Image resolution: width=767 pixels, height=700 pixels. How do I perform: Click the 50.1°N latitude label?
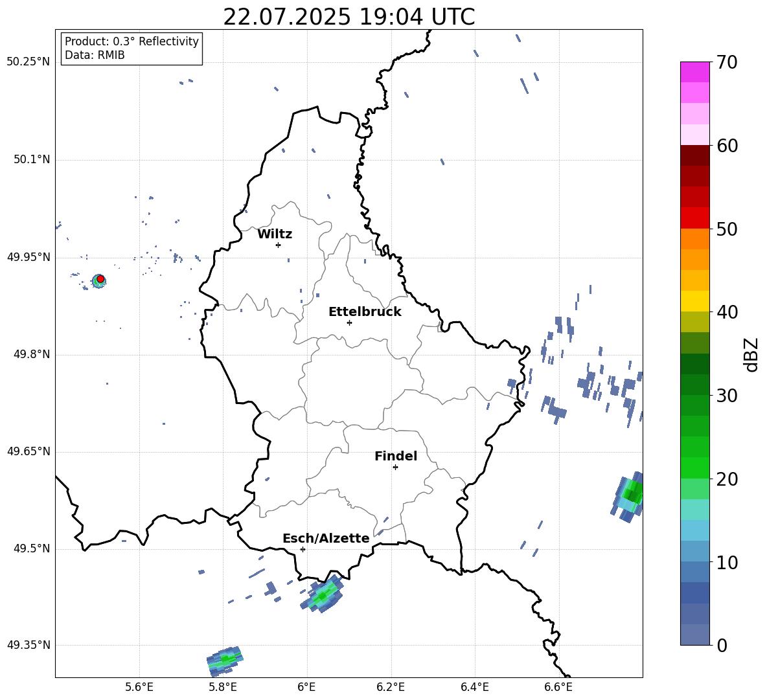click(32, 160)
